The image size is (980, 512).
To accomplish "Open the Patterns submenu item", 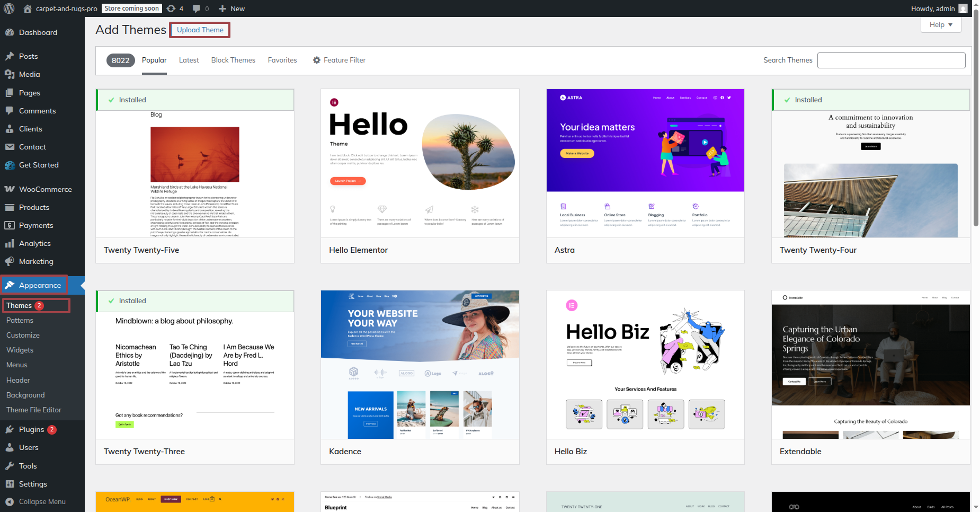I will (x=20, y=320).
